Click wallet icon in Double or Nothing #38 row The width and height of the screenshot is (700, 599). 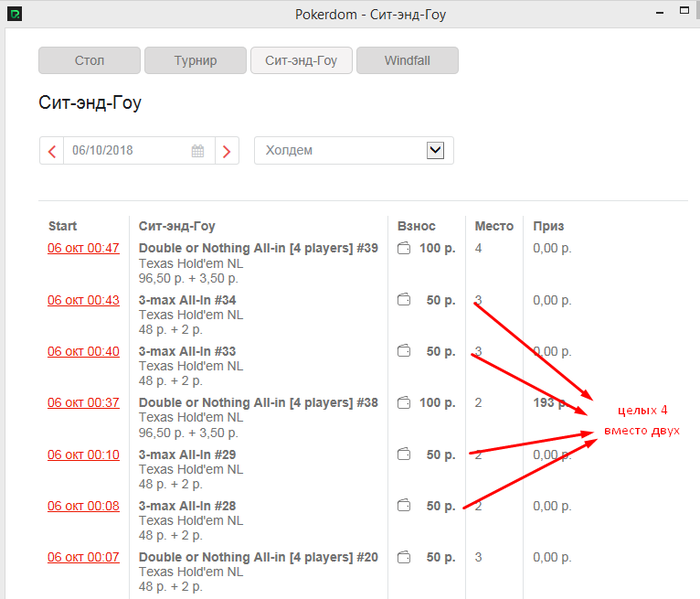pyautogui.click(x=404, y=403)
